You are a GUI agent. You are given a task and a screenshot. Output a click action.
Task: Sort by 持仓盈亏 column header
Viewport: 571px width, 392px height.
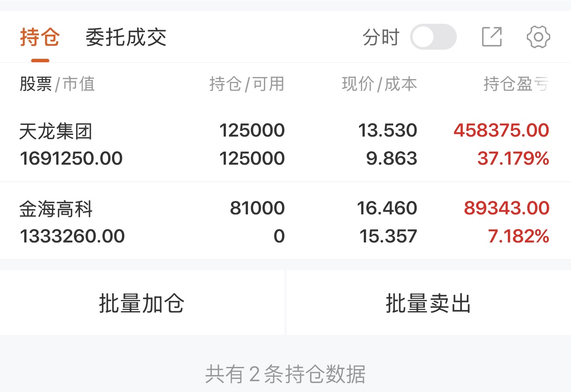pyautogui.click(x=516, y=84)
